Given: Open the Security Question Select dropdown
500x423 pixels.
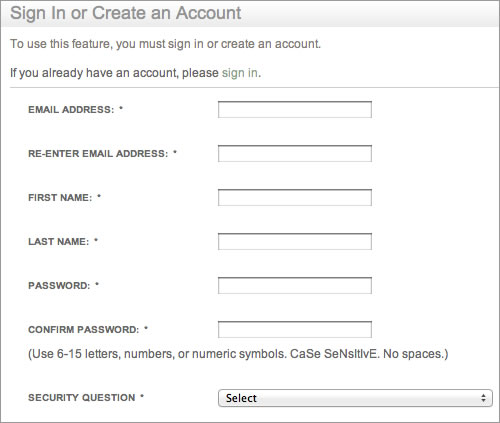Looking at the screenshot, I should click(355, 398).
